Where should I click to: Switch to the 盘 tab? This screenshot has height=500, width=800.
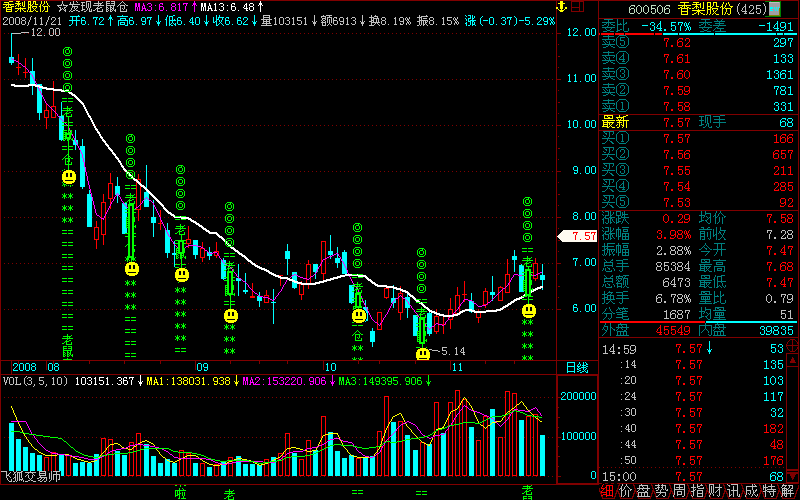[643, 491]
